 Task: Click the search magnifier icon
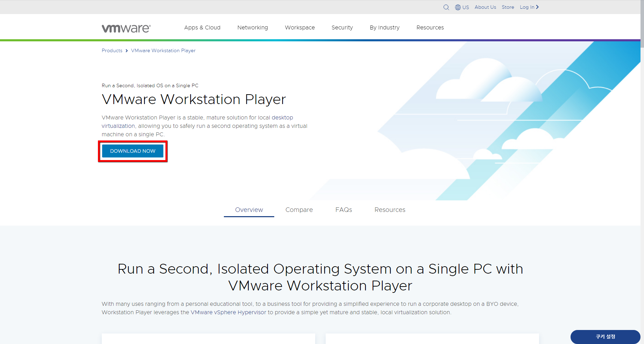tap(446, 7)
